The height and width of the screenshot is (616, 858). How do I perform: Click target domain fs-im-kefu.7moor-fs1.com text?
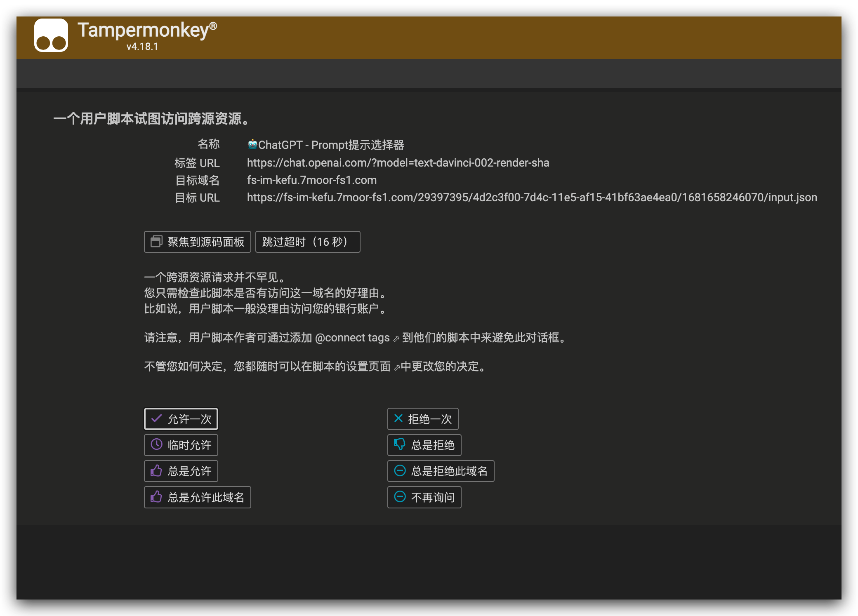[312, 180]
